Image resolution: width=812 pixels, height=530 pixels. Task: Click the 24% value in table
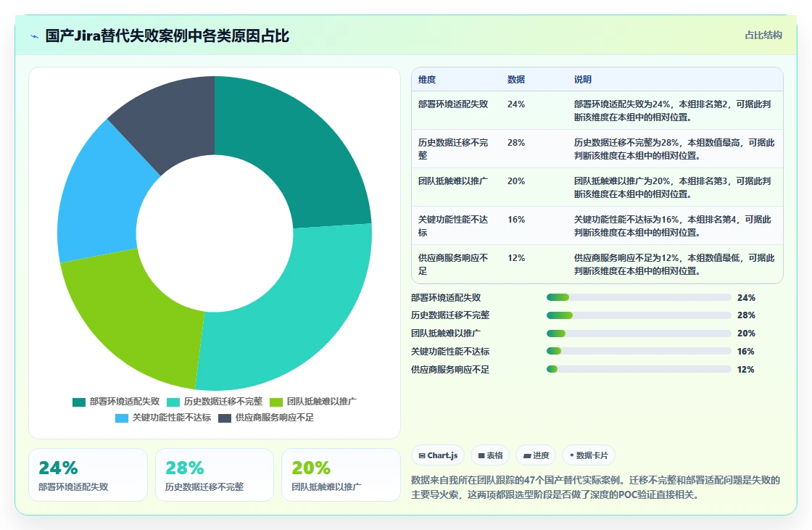coord(516,104)
